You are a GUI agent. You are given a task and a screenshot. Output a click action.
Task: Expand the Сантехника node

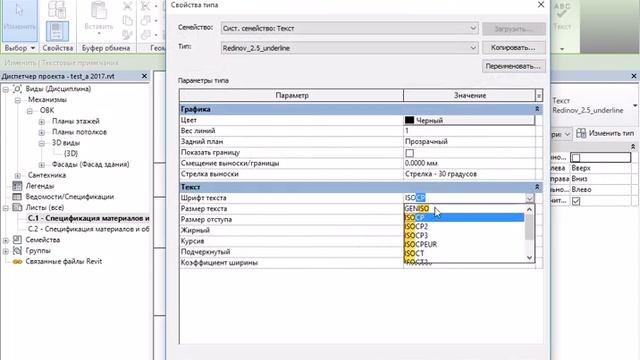click(x=18, y=176)
